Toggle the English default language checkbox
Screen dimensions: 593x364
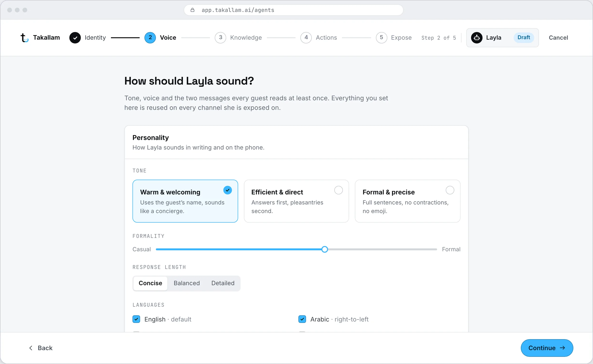[136, 319]
